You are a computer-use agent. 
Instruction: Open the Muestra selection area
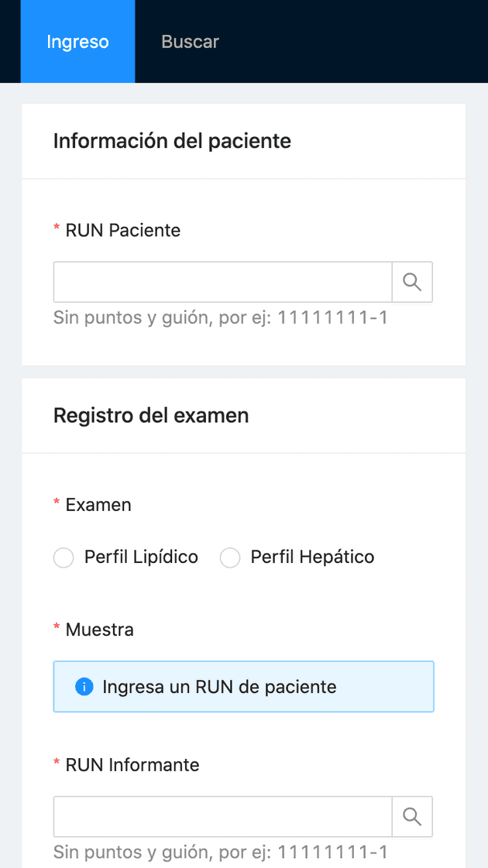click(x=243, y=686)
